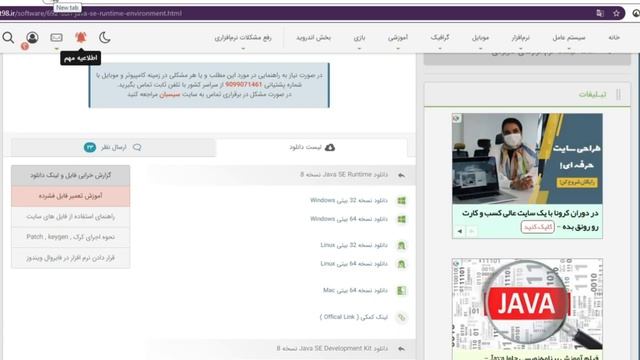The image size is (640, 360).
Task: Click the ad info icon on the web design banner
Action: point(456,118)
